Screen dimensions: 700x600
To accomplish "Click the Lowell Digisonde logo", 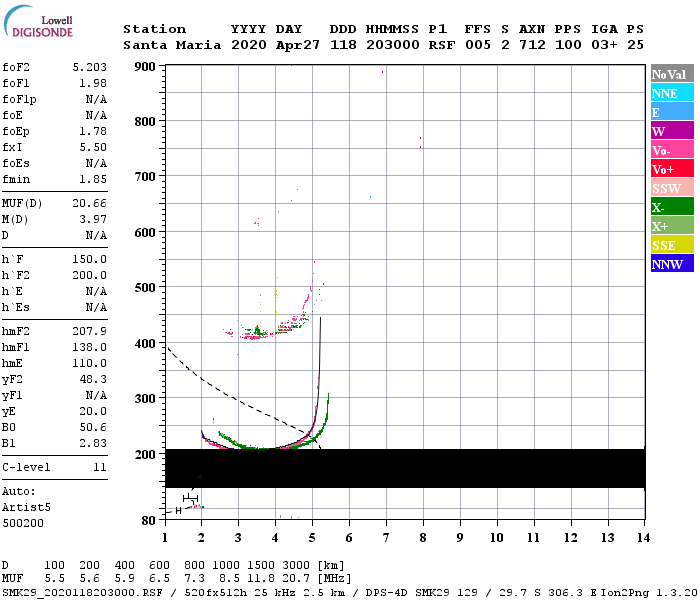I will click(x=38, y=22).
